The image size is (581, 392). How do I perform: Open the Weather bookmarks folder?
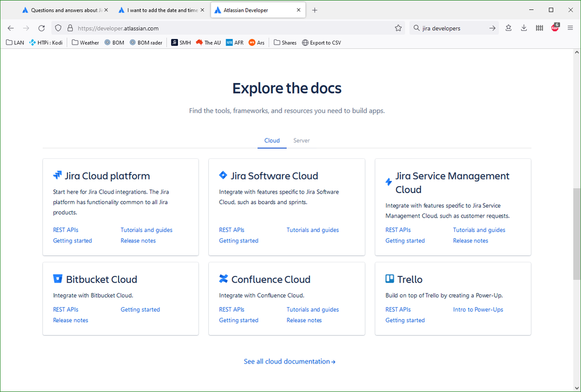(x=85, y=42)
